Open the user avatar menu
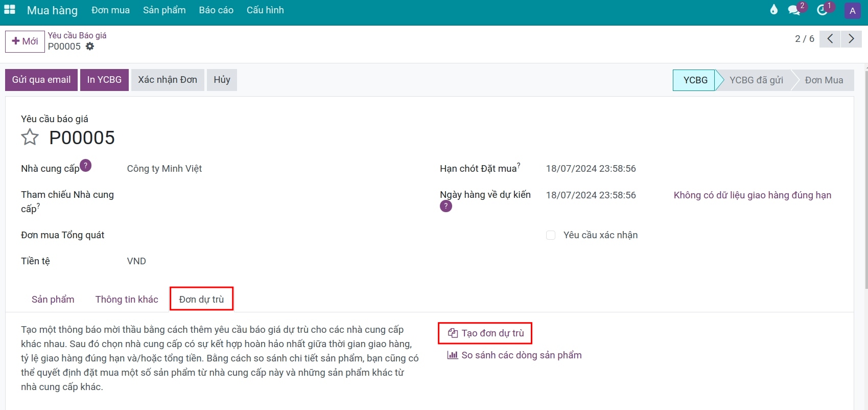Viewport: 868px width, 410px height. pyautogui.click(x=852, y=10)
